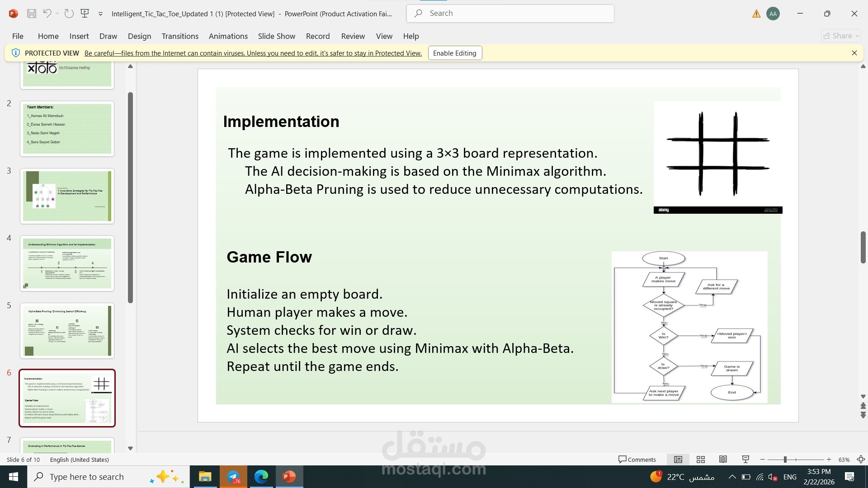868x488 pixels.
Task: Show hidden icons in the system tray
Action: 733,476
